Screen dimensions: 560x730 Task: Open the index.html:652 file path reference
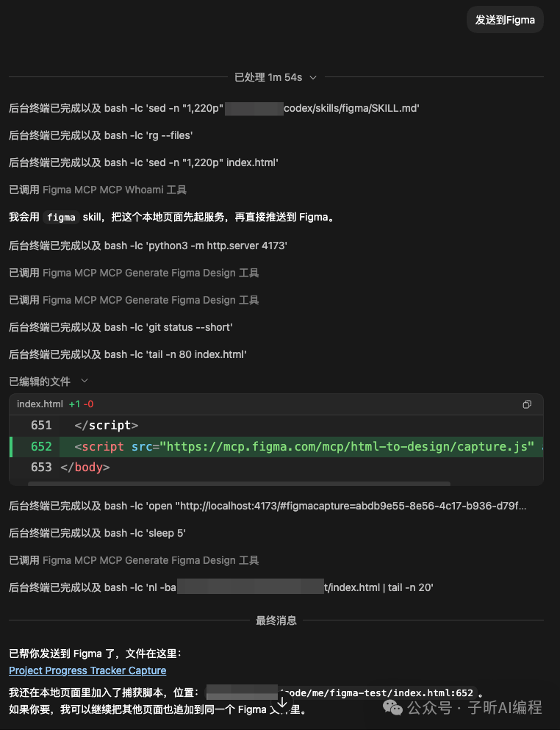[x=341, y=693]
